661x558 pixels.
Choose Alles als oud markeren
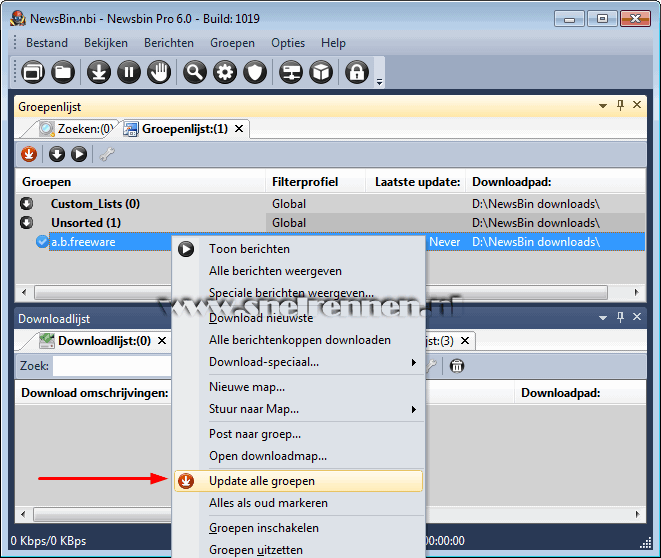[298, 503]
